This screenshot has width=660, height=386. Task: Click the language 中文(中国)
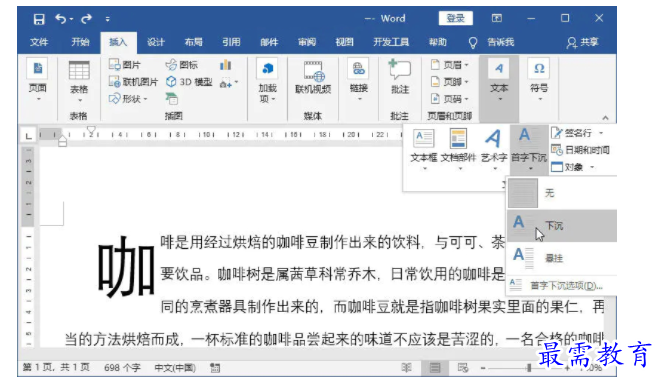[x=175, y=367]
